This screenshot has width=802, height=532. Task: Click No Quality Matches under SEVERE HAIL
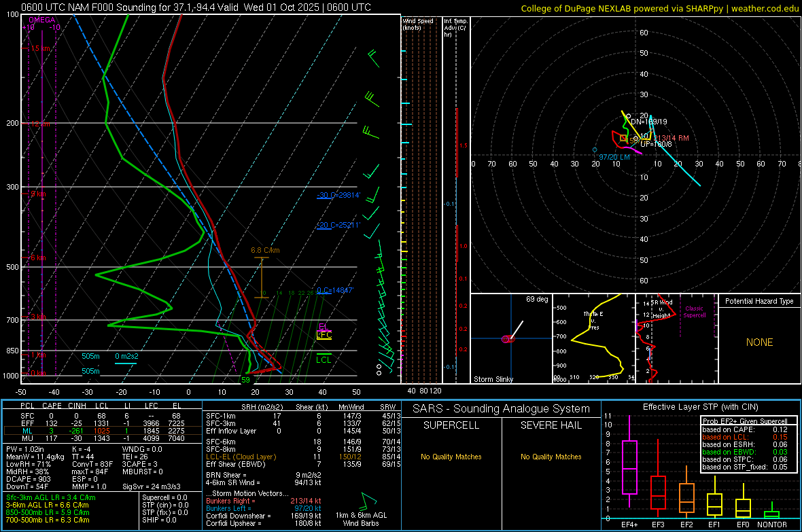point(551,457)
